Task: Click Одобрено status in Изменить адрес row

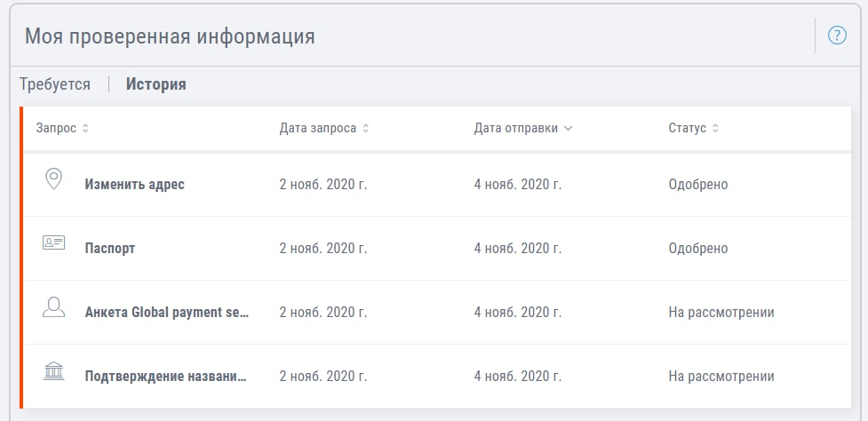Action: pyautogui.click(x=698, y=184)
